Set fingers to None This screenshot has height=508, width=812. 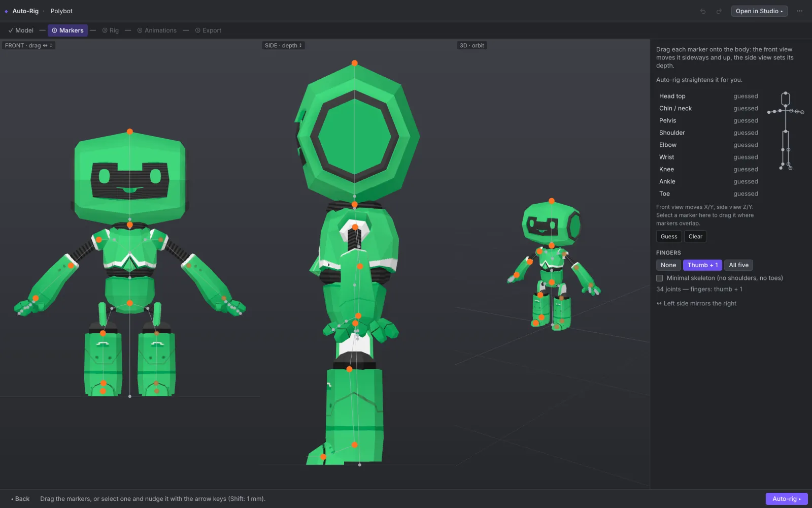coord(668,265)
